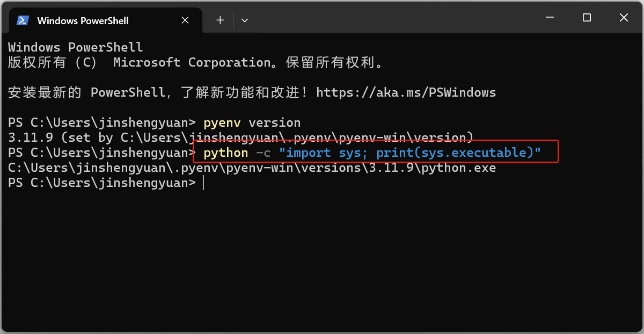Close the terminal window
The width and height of the screenshot is (644, 334).
click(624, 18)
